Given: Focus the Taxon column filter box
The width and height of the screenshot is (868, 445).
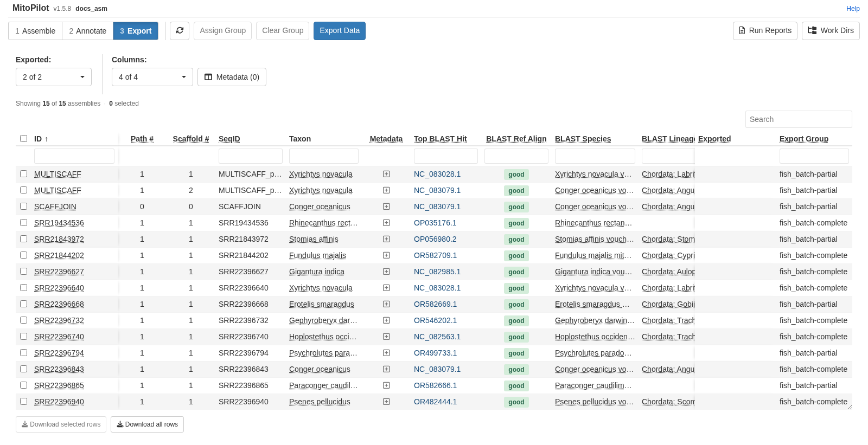Looking at the screenshot, I should [x=324, y=156].
